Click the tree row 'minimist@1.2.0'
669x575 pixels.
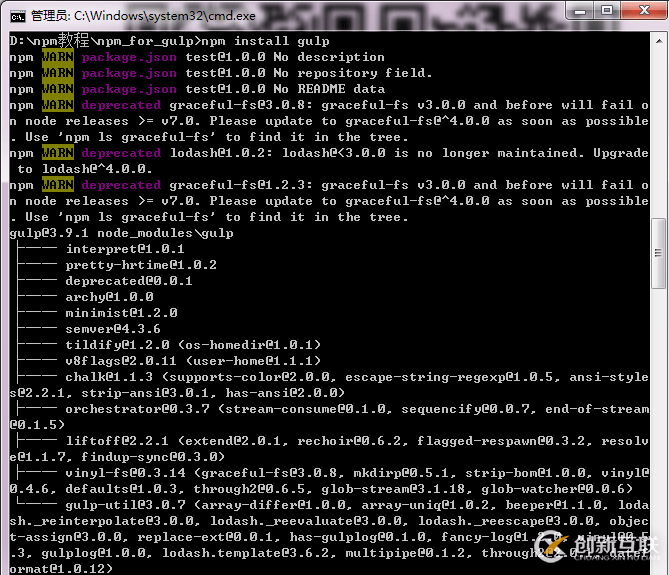(121, 313)
